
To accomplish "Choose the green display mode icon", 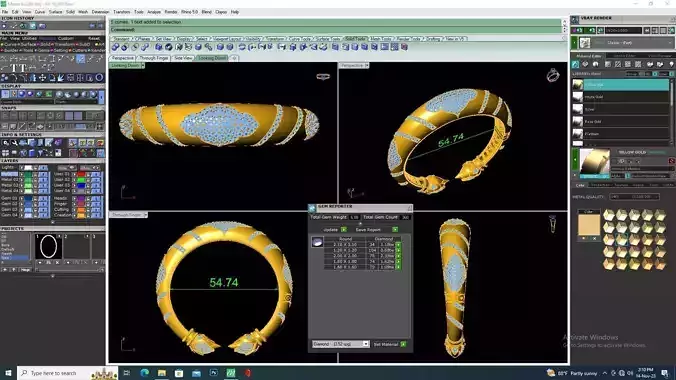I will coord(49,94).
